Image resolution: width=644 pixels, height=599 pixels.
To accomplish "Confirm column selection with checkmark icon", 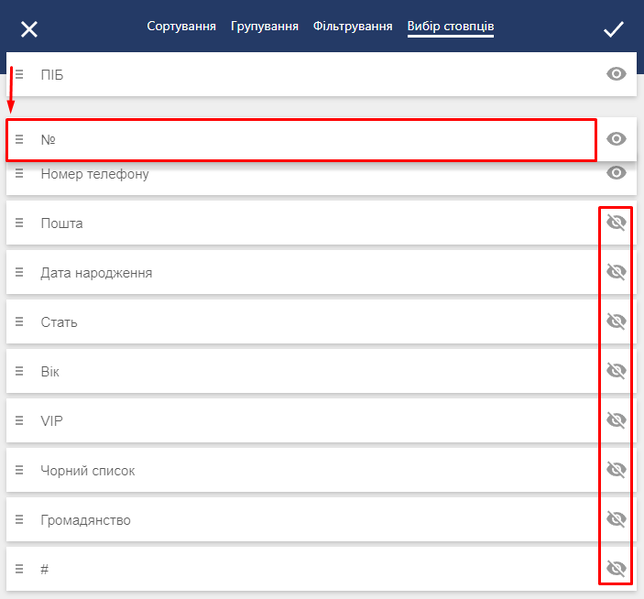I will tap(613, 29).
